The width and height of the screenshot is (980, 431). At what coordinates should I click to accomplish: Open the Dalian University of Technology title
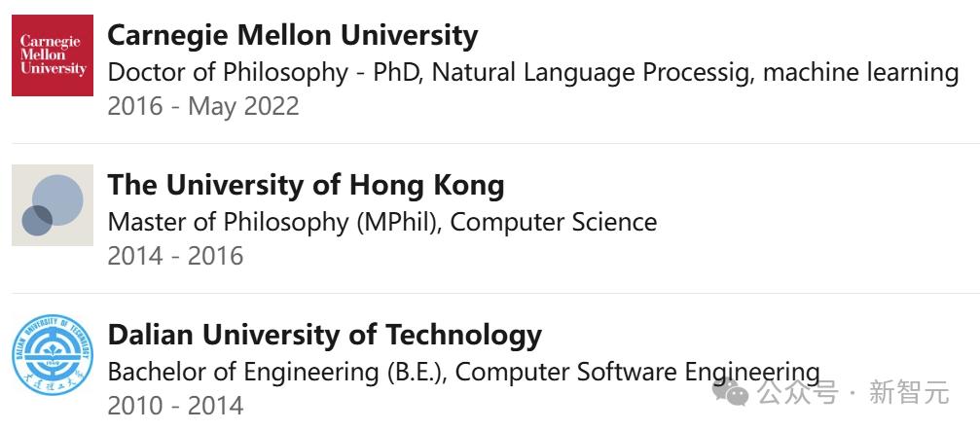324,336
